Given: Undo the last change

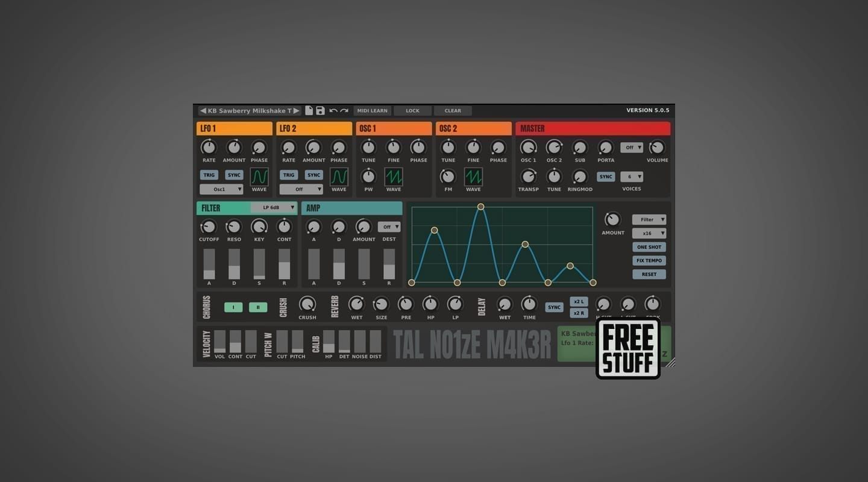Looking at the screenshot, I should [333, 111].
